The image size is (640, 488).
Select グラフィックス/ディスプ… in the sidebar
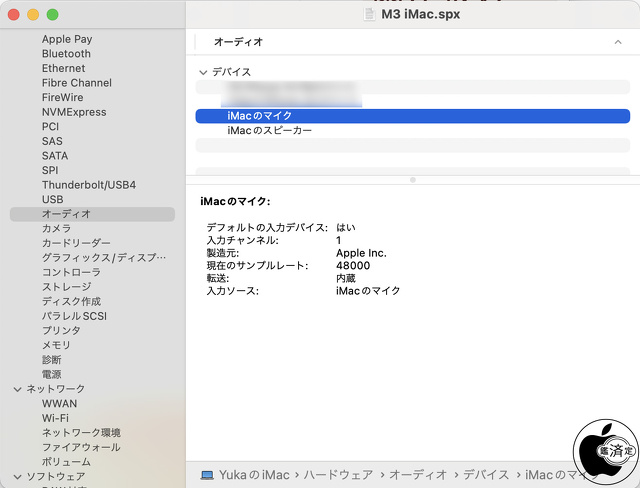point(104,258)
